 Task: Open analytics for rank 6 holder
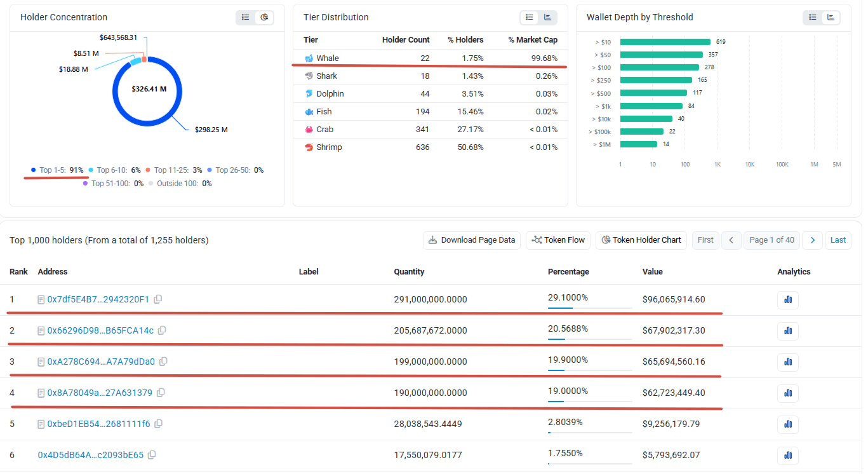pos(788,456)
